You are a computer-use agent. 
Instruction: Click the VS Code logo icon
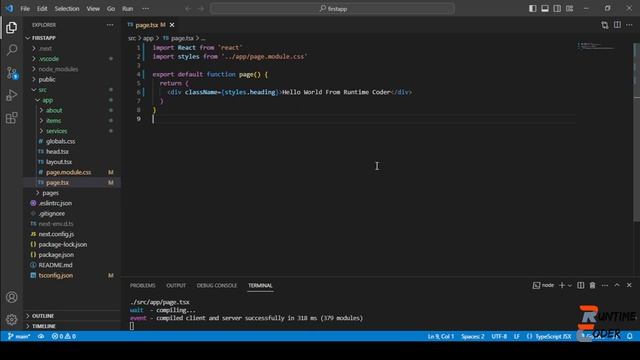(x=9, y=8)
